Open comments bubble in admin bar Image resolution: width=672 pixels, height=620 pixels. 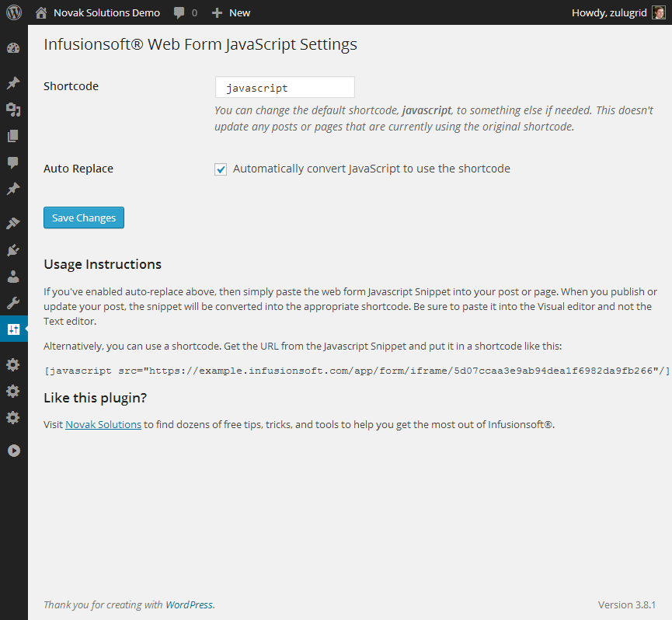[x=179, y=13]
